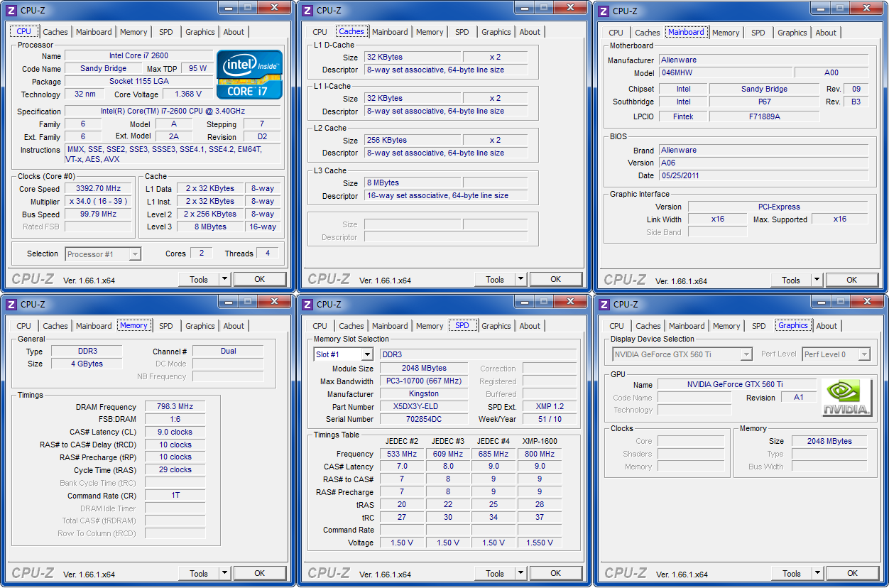Click OK in the CPU window
889x588 pixels.
[260, 280]
